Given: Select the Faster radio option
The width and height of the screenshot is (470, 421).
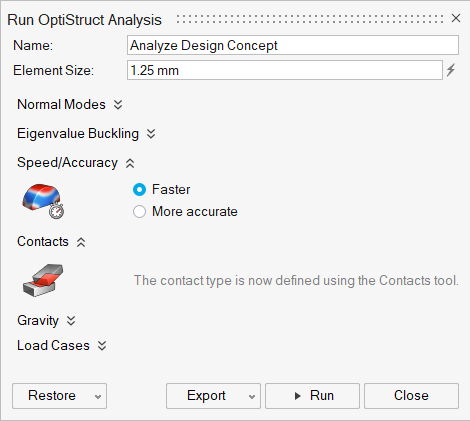Looking at the screenshot, I should [139, 189].
